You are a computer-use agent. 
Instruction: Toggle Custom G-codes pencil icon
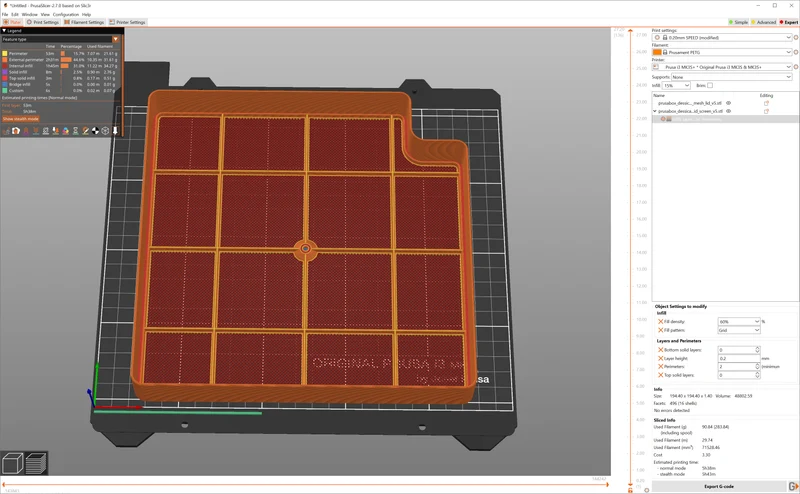(x=85, y=131)
